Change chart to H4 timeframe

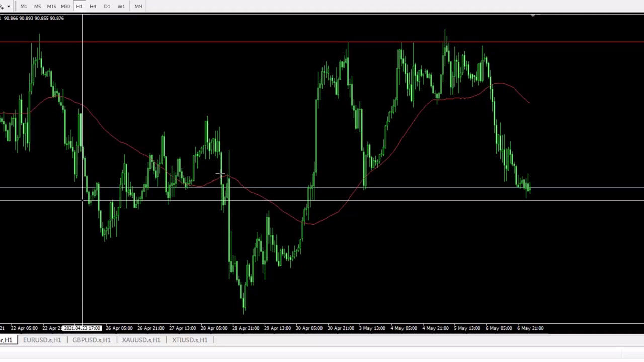(x=93, y=6)
